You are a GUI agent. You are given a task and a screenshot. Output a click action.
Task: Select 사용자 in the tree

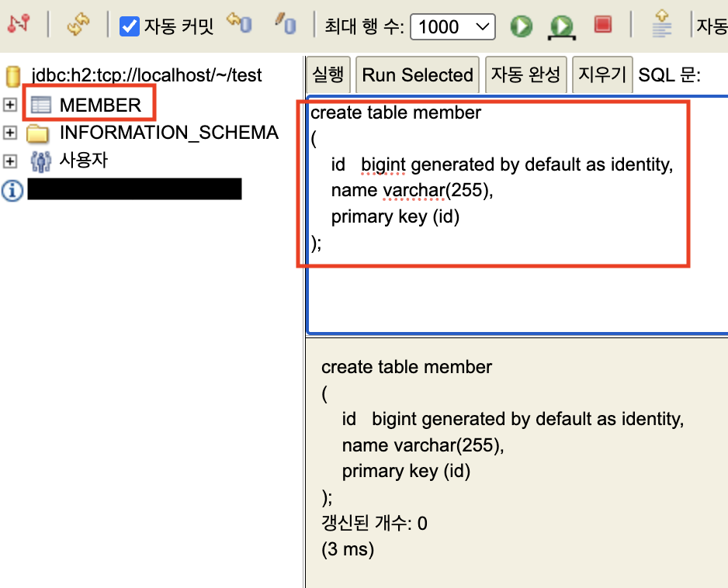[x=84, y=161]
